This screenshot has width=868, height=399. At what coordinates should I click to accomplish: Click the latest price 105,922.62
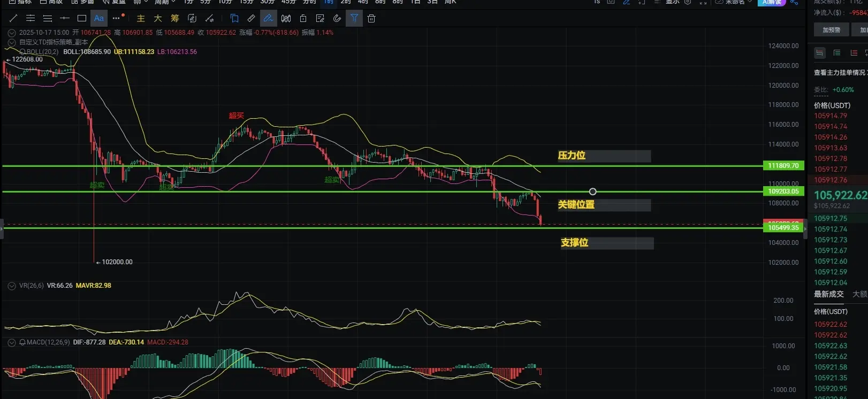(841, 195)
